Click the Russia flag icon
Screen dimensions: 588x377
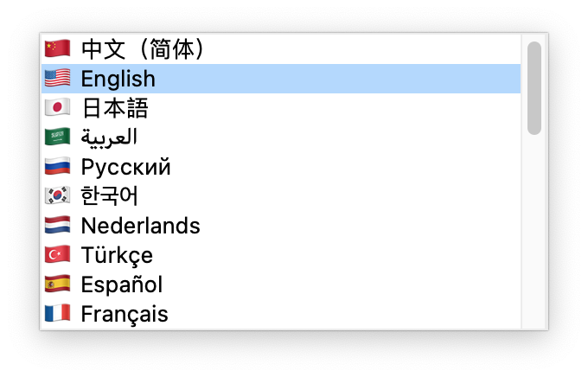57,167
